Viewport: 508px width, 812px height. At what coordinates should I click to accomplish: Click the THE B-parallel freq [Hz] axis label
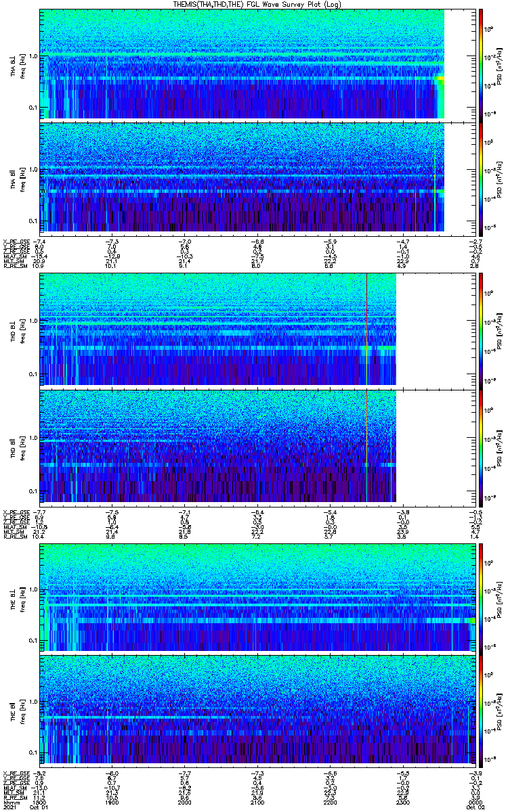click(x=22, y=712)
